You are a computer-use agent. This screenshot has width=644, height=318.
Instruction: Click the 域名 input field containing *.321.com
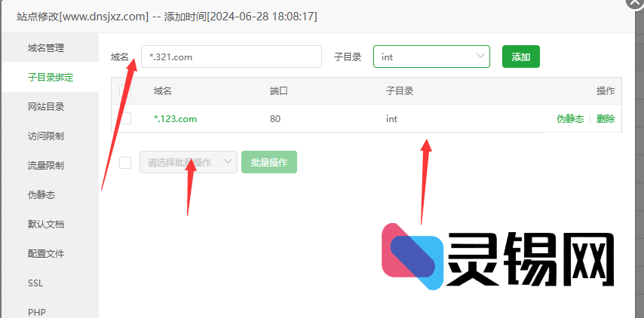pos(232,57)
